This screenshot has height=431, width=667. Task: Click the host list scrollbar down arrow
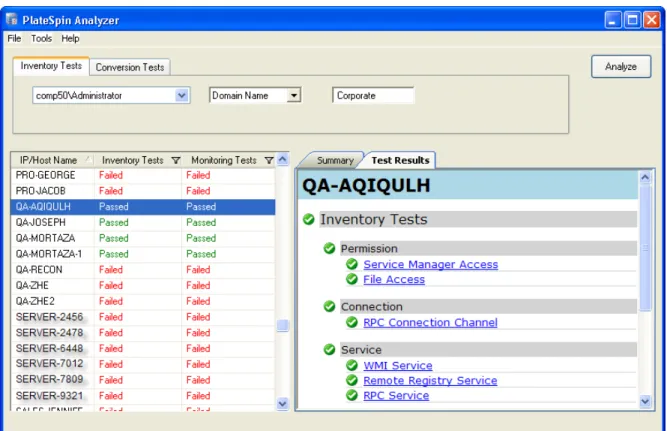tap(282, 403)
